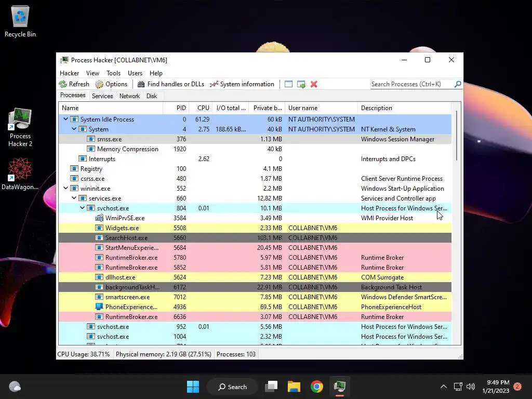This screenshot has height=399, width=532.
Task: Click Process Hacker taskbar icon
Action: (340, 387)
